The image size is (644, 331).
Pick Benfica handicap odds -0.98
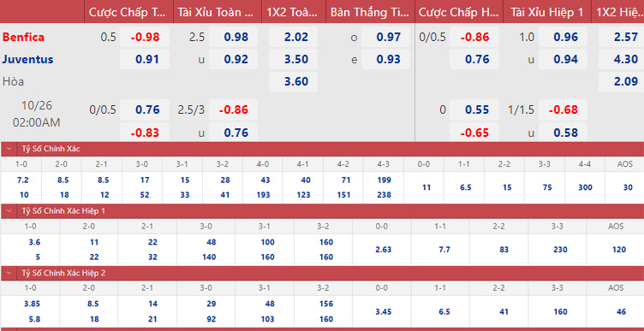click(145, 38)
